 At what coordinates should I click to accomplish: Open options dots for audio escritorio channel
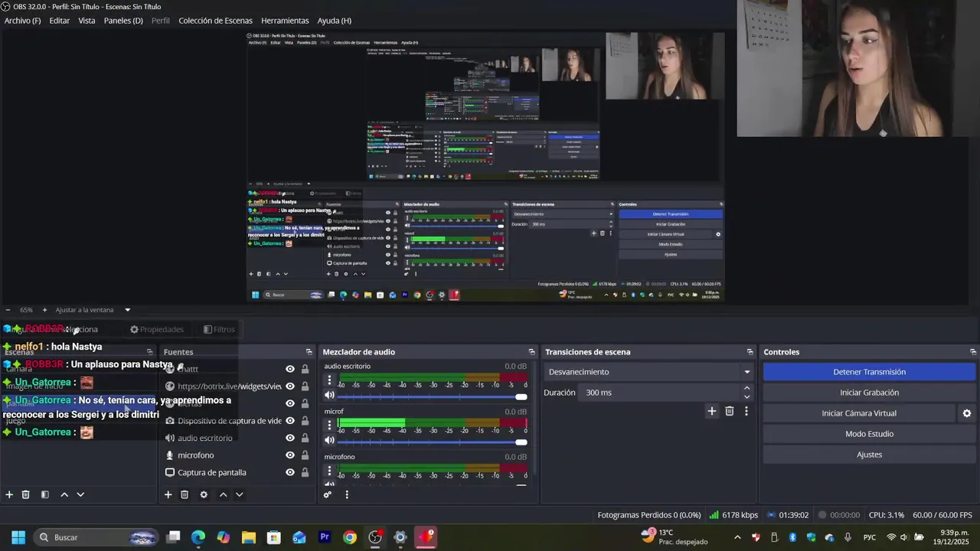click(x=330, y=380)
